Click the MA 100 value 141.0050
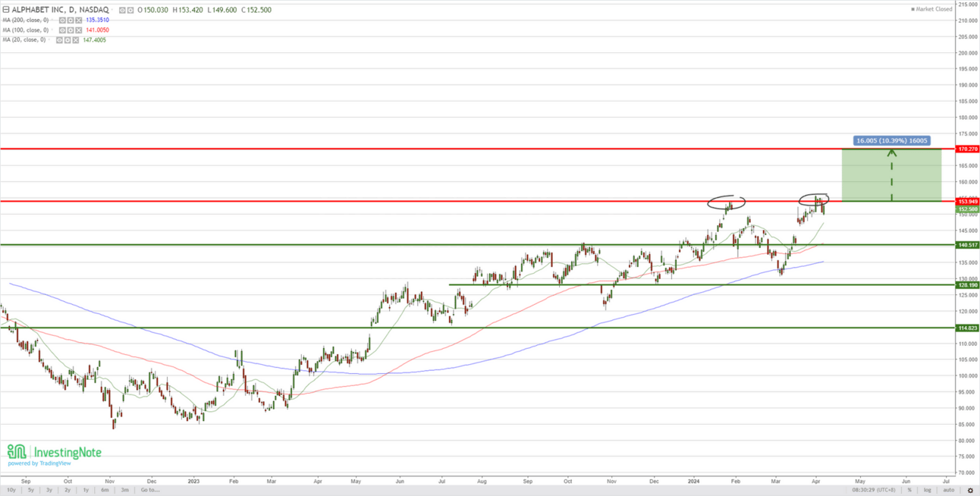The width and height of the screenshot is (980, 496). (x=97, y=30)
